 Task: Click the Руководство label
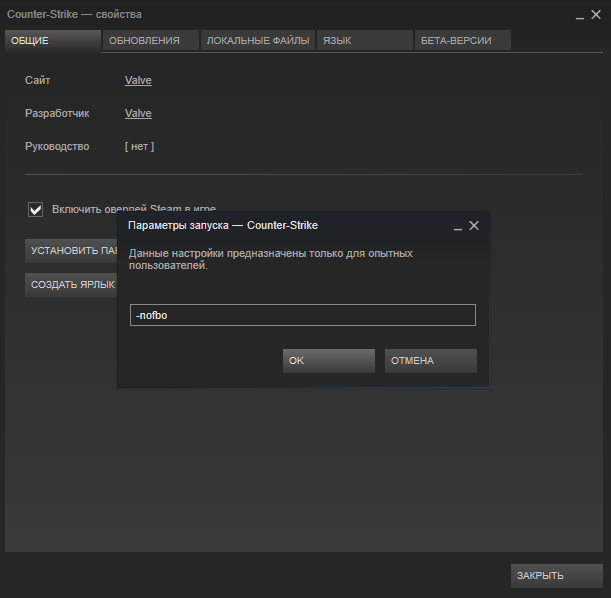[x=57, y=146]
